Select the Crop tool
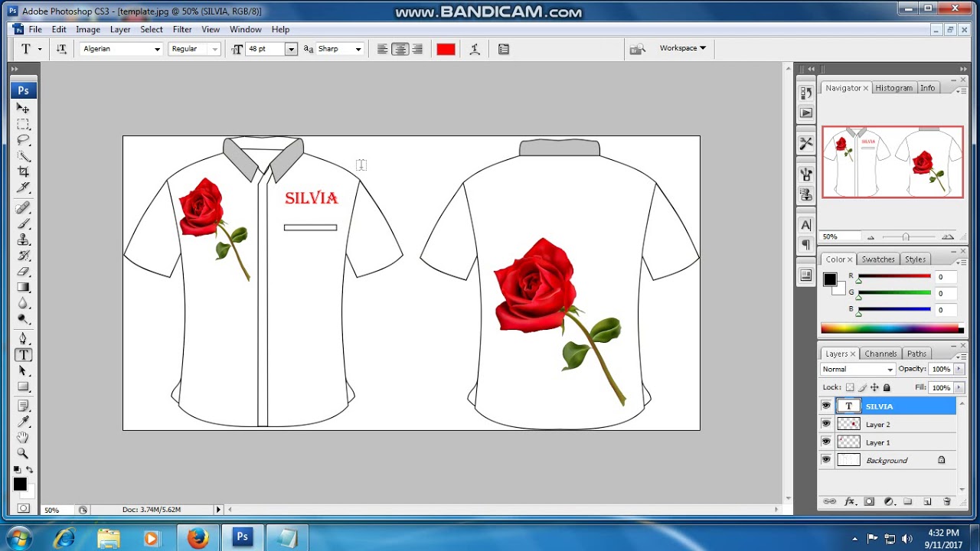The image size is (980, 551). click(24, 171)
